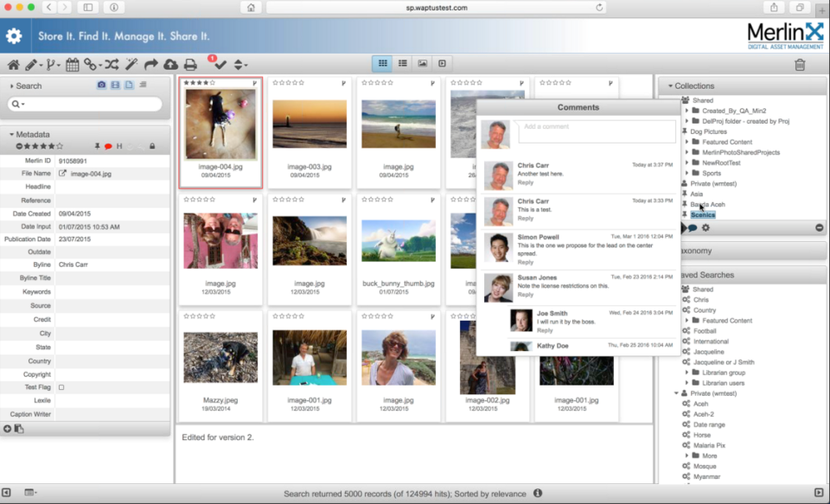Toggle the video film filter in Search
This screenshot has width=830, height=504.
115,86
